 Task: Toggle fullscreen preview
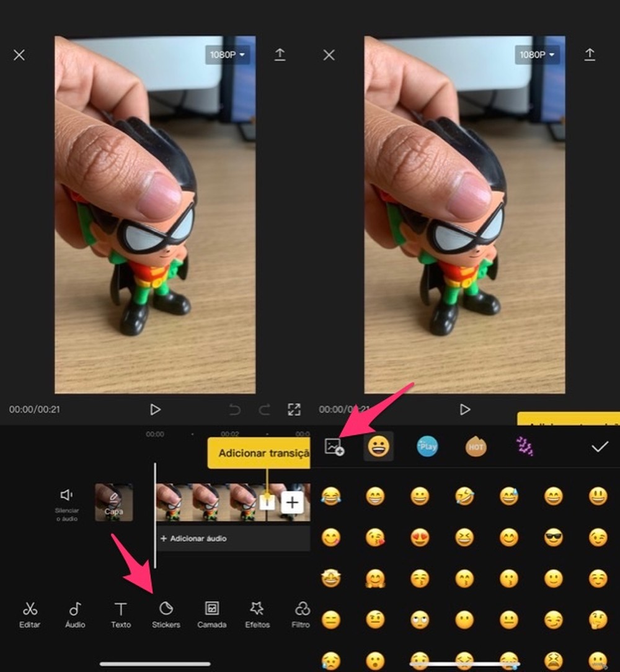(x=294, y=410)
